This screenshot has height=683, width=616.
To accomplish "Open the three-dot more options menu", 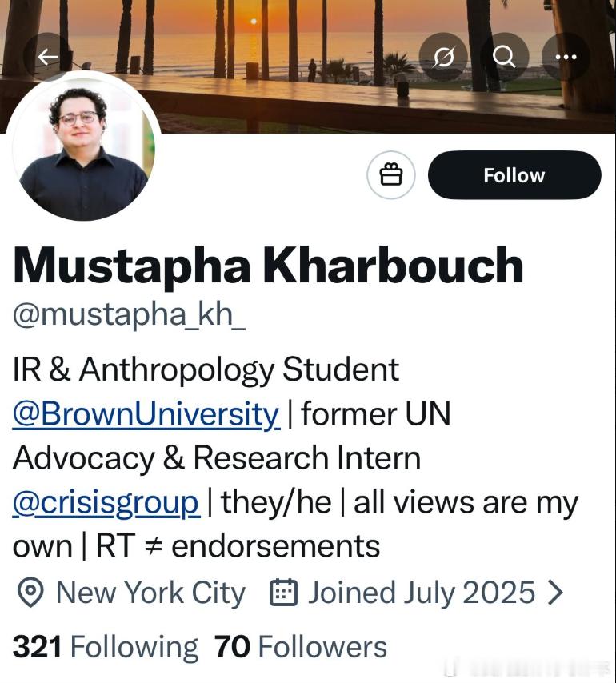I will [x=566, y=57].
